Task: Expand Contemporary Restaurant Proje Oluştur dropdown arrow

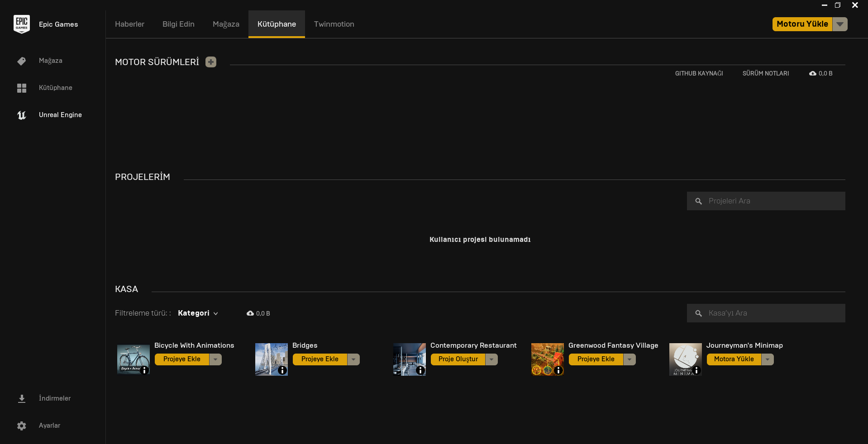Action: pos(491,359)
